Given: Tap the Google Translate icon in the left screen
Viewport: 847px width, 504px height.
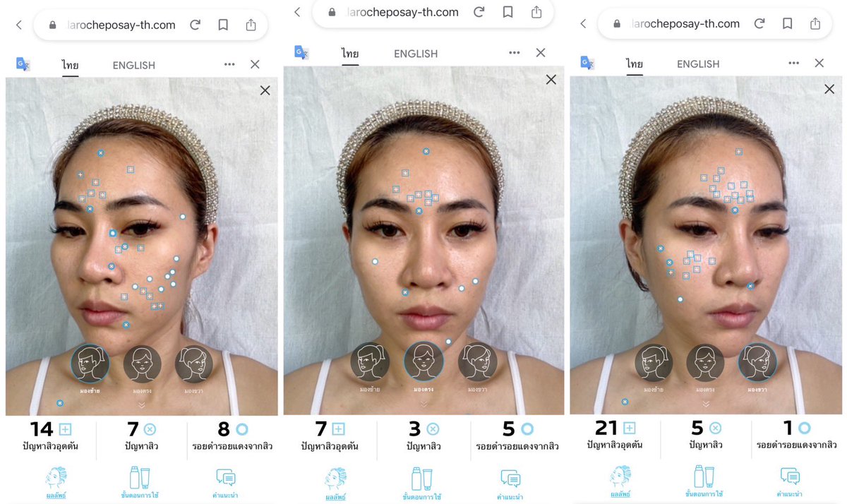Looking at the screenshot, I should click(x=23, y=64).
